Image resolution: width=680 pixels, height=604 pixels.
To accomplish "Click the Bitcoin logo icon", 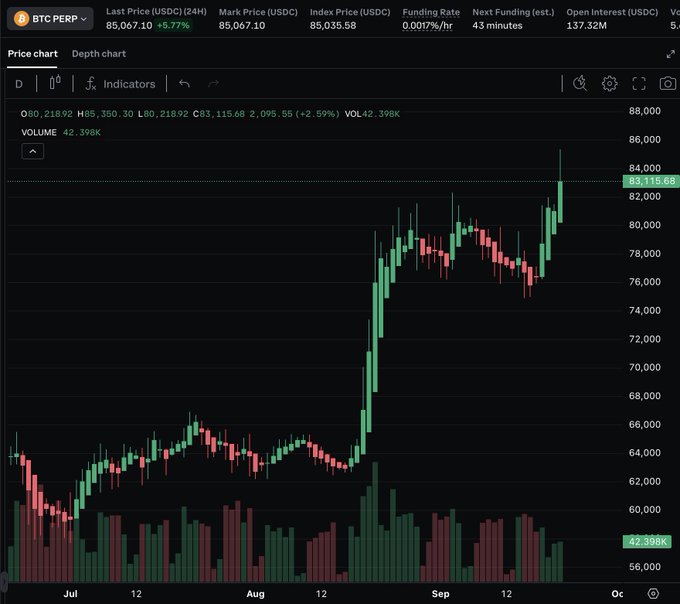I will click(x=21, y=19).
